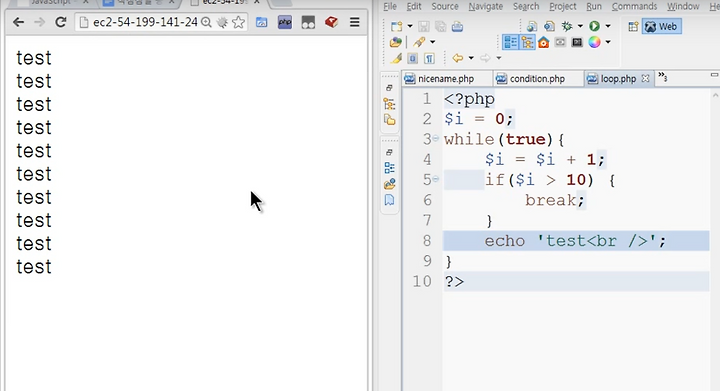The image size is (720, 391).
Task: Open the color wheel dropdown arrow
Action: coord(608,42)
